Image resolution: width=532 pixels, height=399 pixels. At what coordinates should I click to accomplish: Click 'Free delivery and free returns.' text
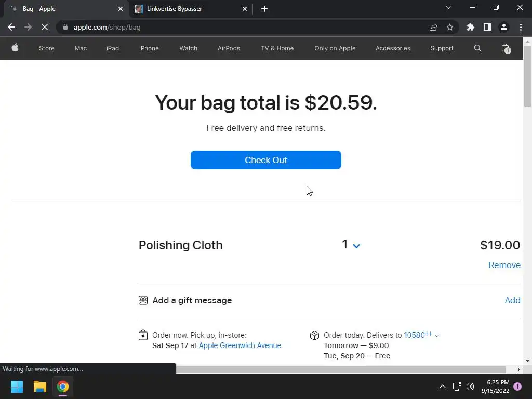[x=266, y=128]
